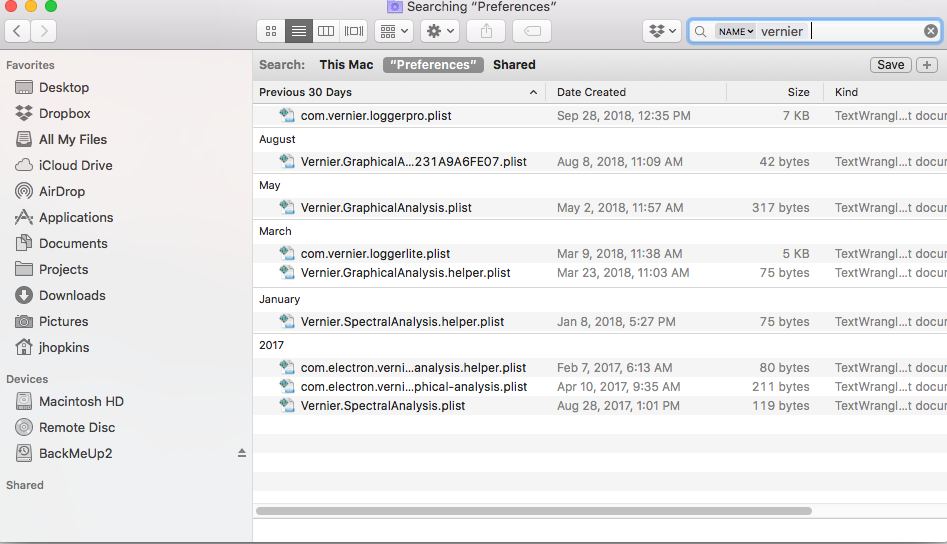Screen dimensions: 947x544
Task: Save the current search
Action: (891, 65)
